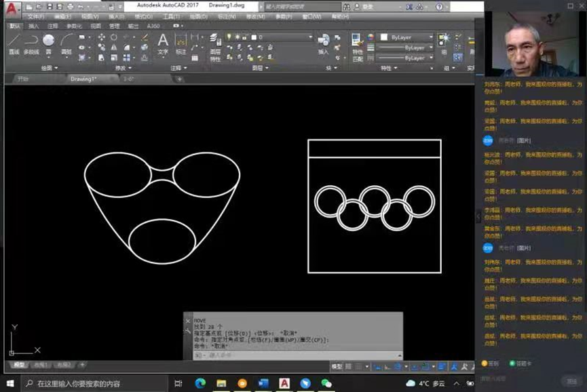Open Microsoft Edge from the taskbar
The height and width of the screenshot is (392, 587).
point(199,383)
